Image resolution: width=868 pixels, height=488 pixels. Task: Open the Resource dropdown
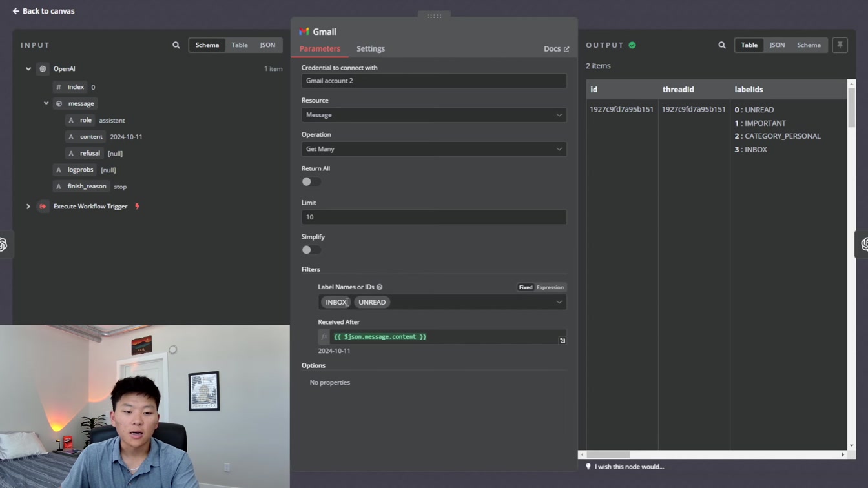click(x=434, y=115)
